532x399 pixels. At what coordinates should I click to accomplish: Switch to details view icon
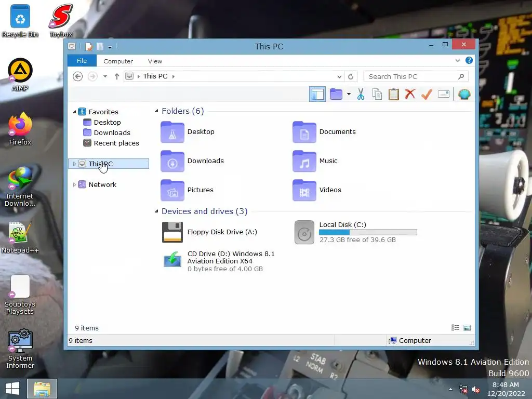pyautogui.click(x=455, y=328)
